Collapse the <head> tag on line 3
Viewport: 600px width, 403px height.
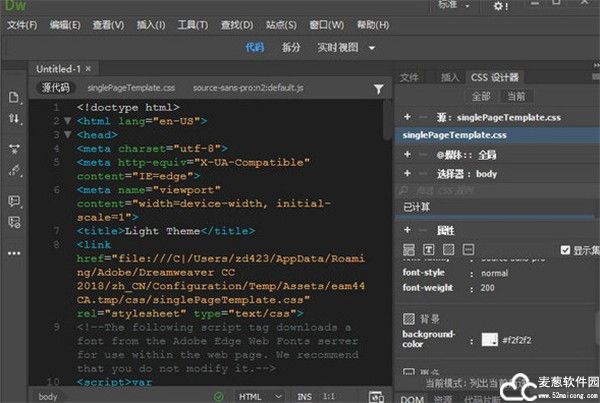pyautogui.click(x=68, y=133)
